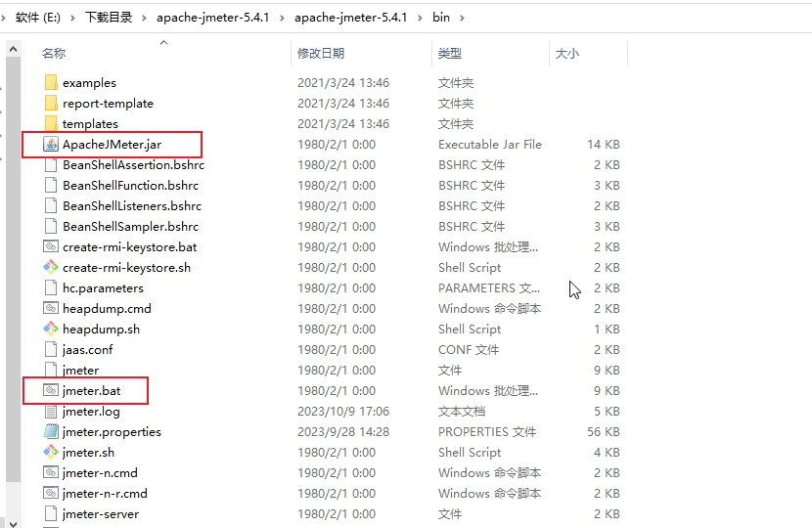Click the create-rmi-keystore.sh script icon
This screenshot has width=812, height=528.
(51, 268)
